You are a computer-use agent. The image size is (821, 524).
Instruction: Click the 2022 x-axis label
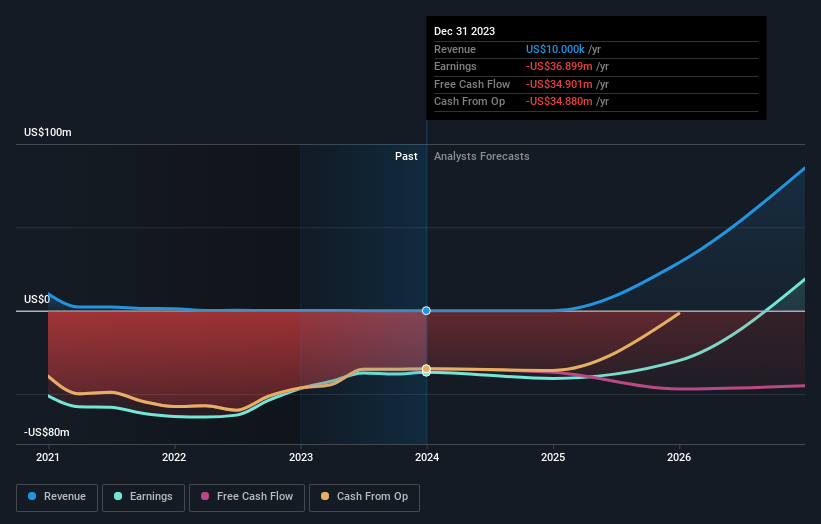click(x=174, y=457)
